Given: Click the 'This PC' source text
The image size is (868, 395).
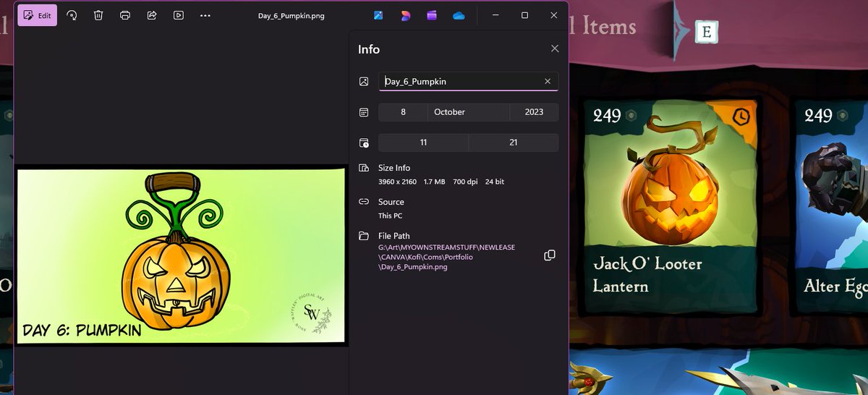Looking at the screenshot, I should coord(391,216).
